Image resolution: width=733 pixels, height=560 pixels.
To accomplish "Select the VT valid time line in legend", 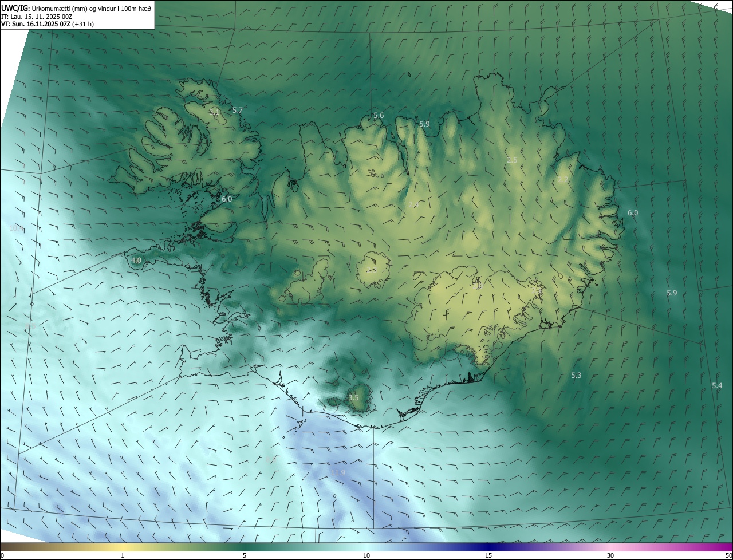I will coord(48,24).
